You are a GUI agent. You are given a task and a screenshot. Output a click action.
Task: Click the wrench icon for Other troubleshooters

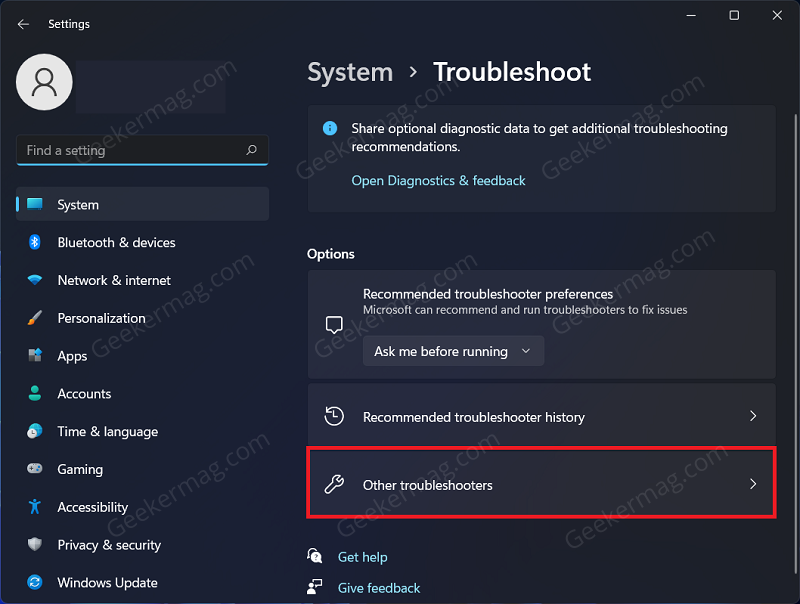tap(334, 484)
